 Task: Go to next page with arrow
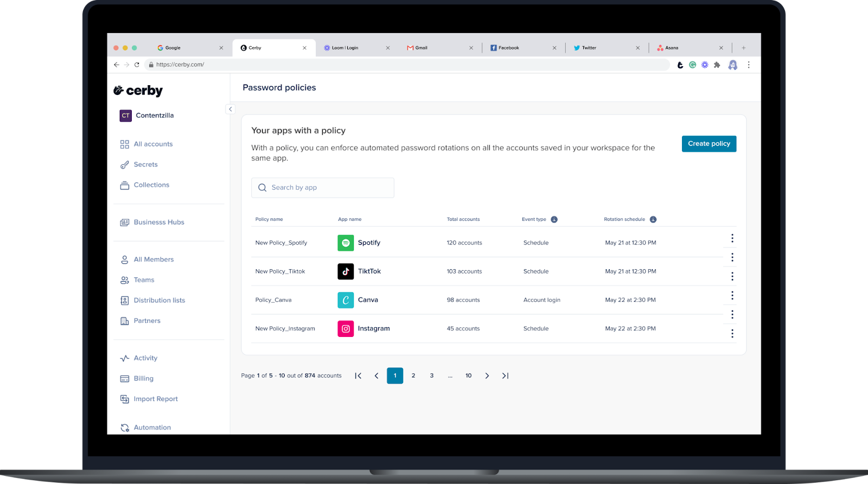487,375
